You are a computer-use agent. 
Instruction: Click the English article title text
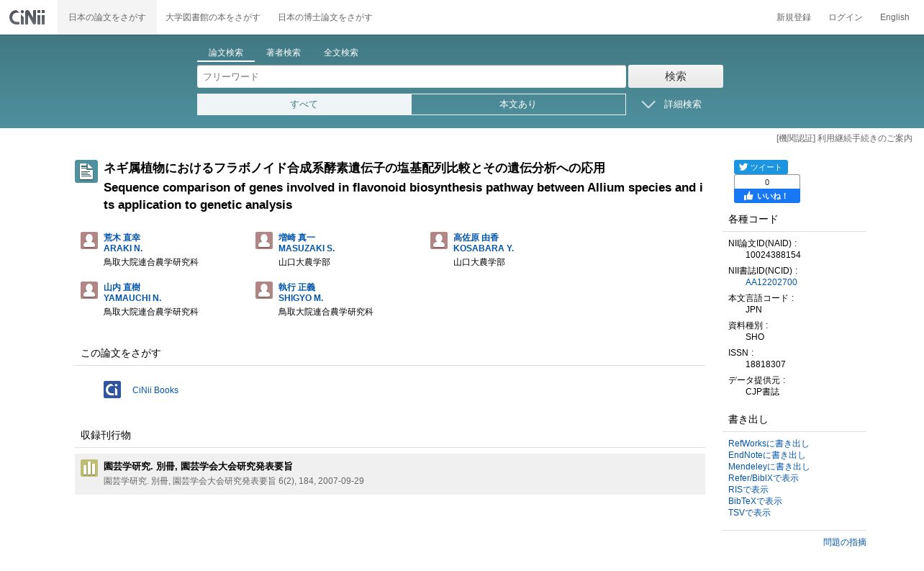tap(403, 196)
